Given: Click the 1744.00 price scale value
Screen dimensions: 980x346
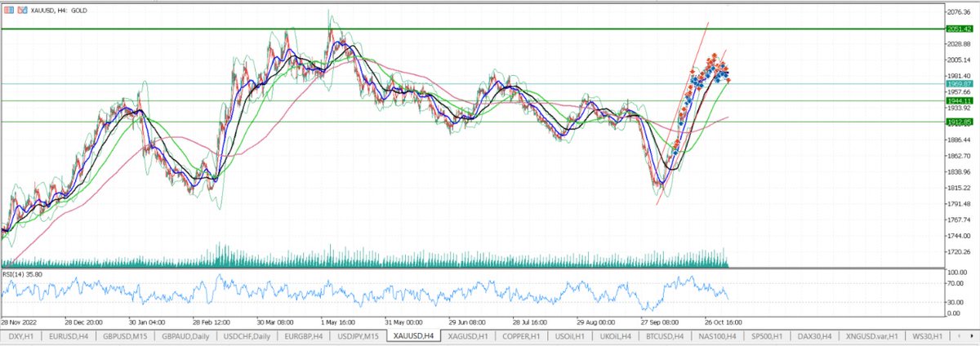Looking at the screenshot, I should 959,236.
